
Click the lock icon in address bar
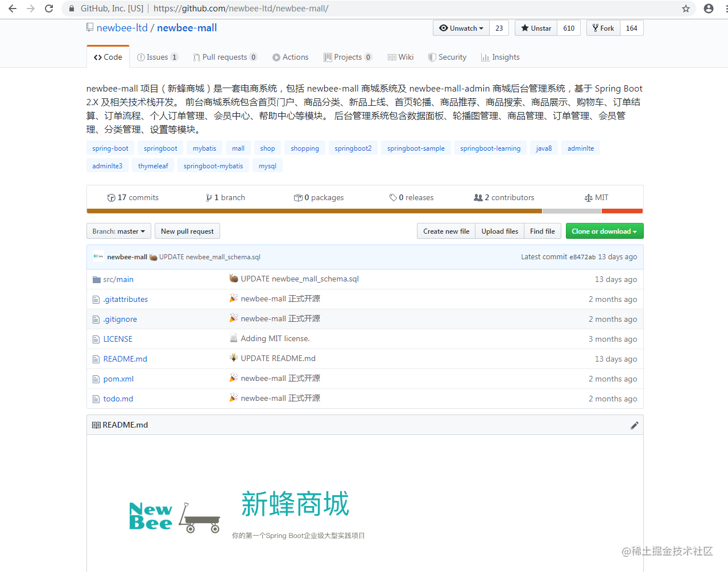[72, 9]
